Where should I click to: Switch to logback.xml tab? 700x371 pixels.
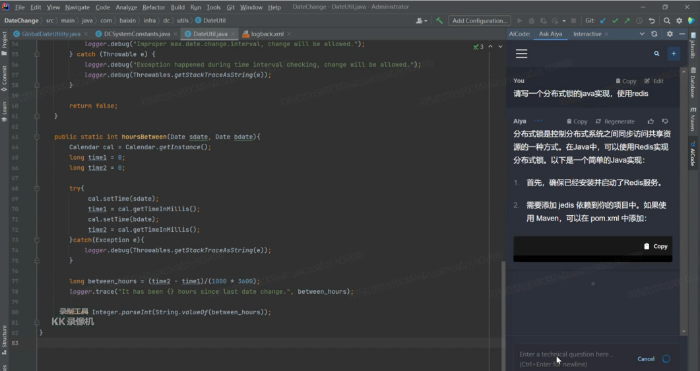pos(267,34)
